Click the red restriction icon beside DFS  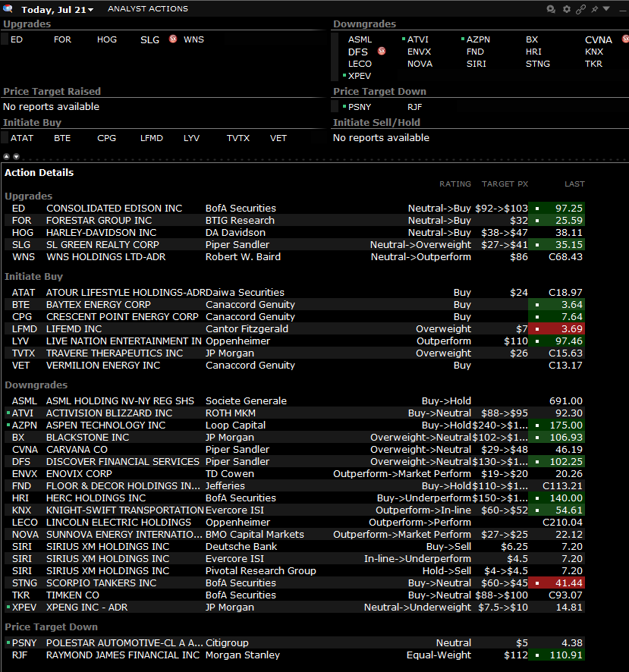tap(382, 51)
